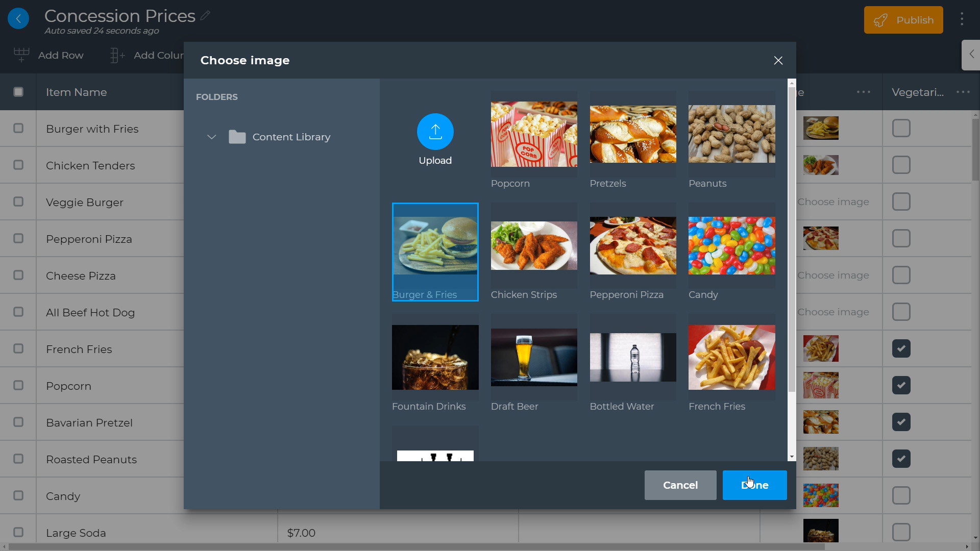Click the Content Library folder icon
Image resolution: width=980 pixels, height=551 pixels.
237,137
